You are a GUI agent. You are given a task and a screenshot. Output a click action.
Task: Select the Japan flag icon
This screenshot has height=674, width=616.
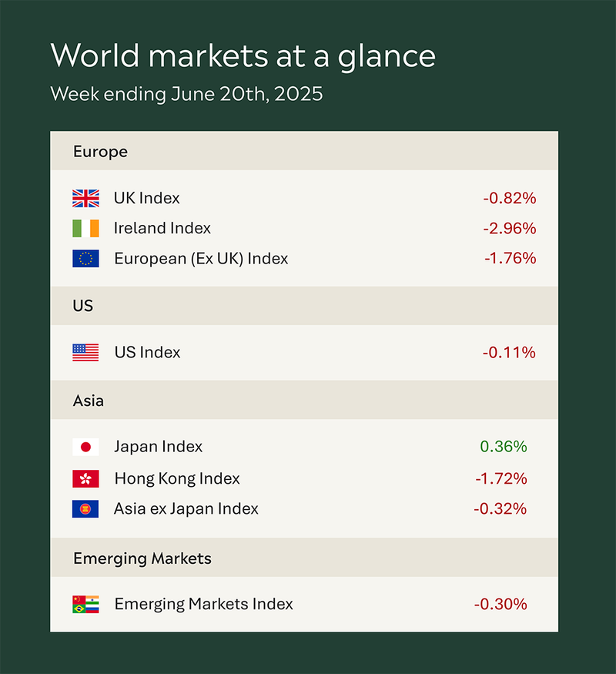pos(85,447)
